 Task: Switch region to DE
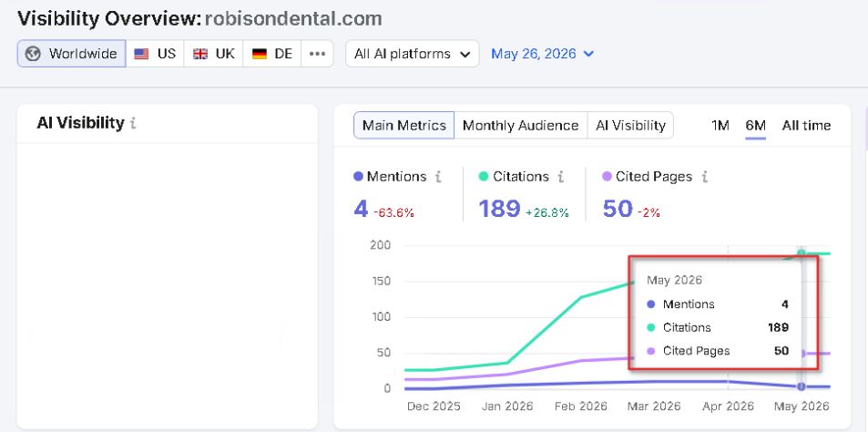pos(271,54)
